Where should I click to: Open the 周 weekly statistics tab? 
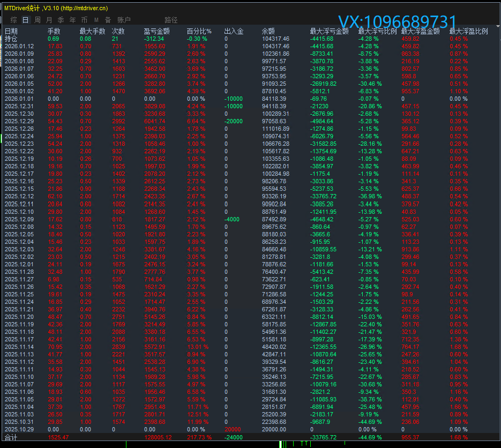[38, 20]
